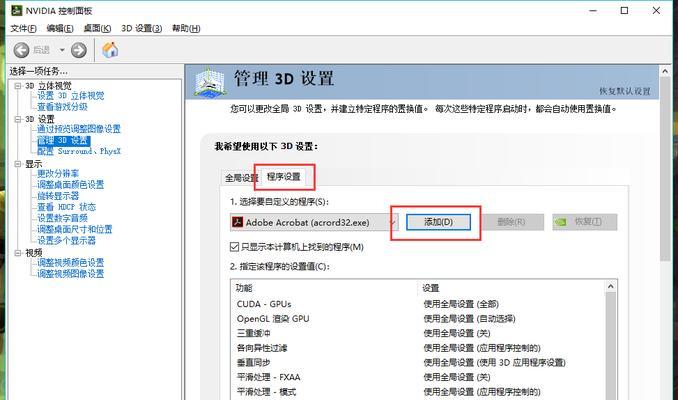Open 旋转显示器 task

click(x=58, y=196)
